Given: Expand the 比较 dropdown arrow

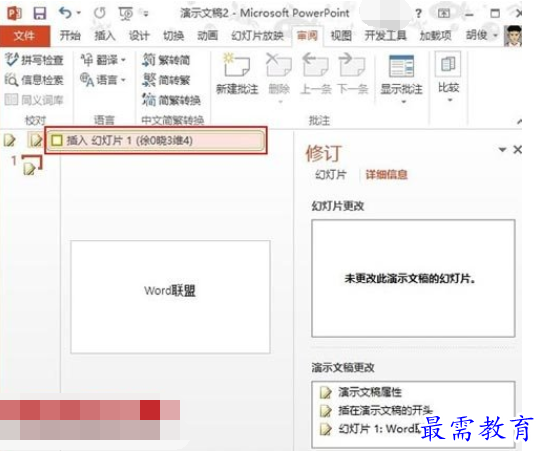Looking at the screenshot, I should click(x=450, y=100).
